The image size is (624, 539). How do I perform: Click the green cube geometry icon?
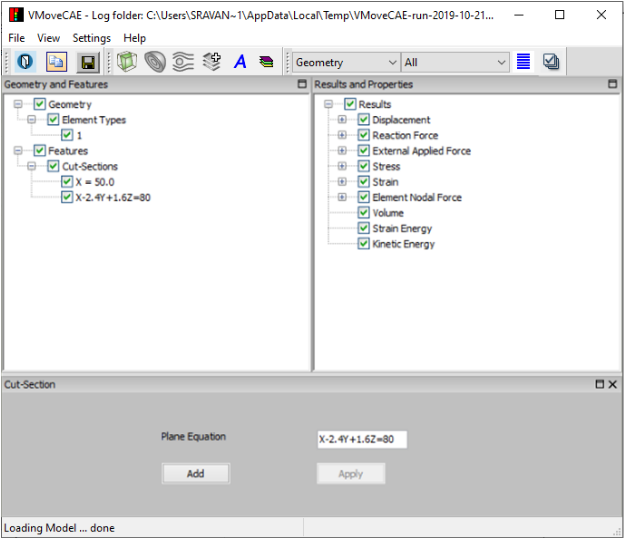click(x=127, y=62)
